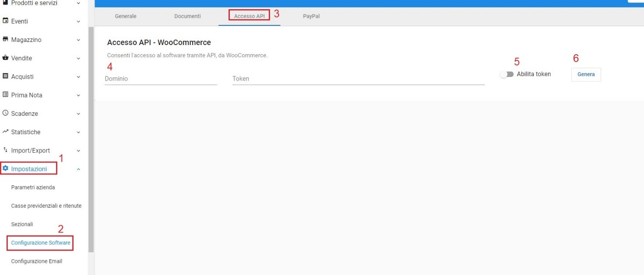Viewport: 644px width, 275px height.
Task: Open the Vendite menu label
Action: pyautogui.click(x=21, y=58)
